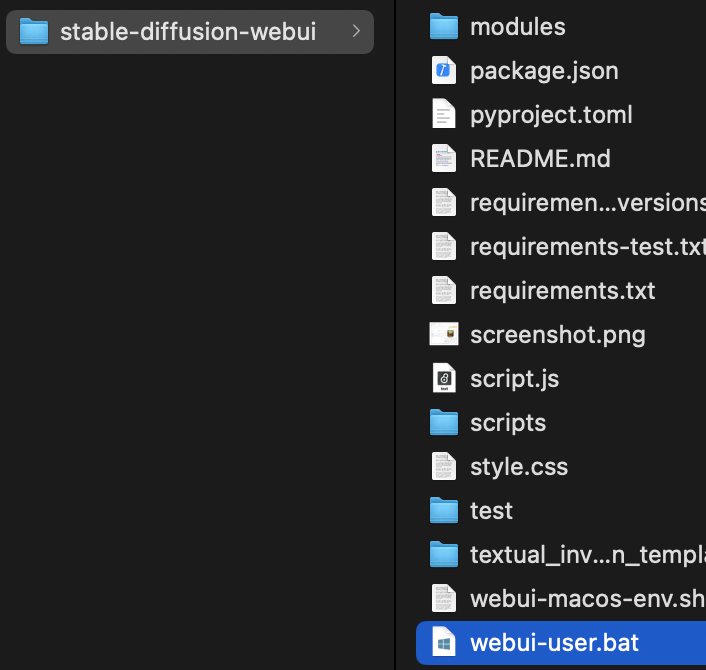Click the webui-macos-env.sh file icon
Screen dimensions: 706x670
444,598
